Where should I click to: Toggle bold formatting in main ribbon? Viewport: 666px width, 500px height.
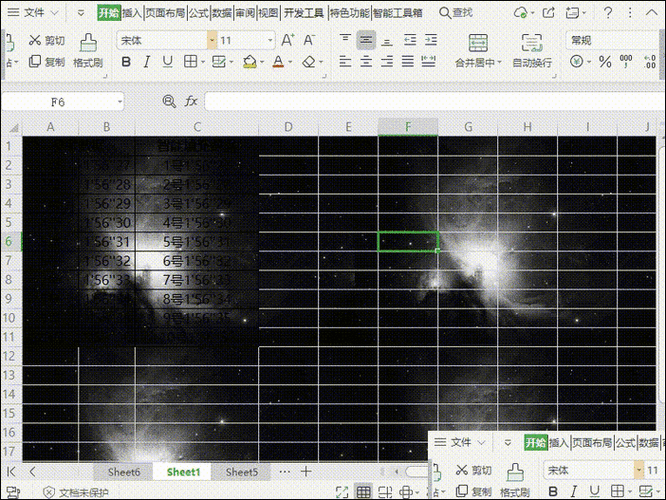(126, 62)
